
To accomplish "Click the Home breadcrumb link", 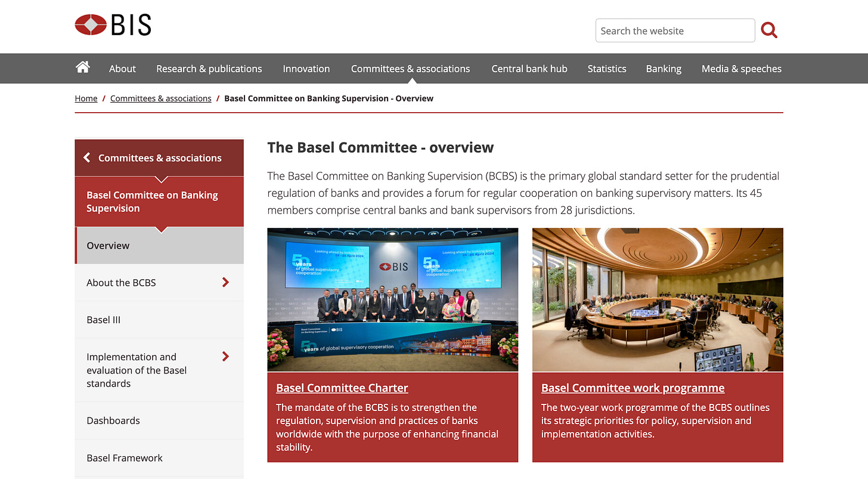I will pyautogui.click(x=86, y=98).
